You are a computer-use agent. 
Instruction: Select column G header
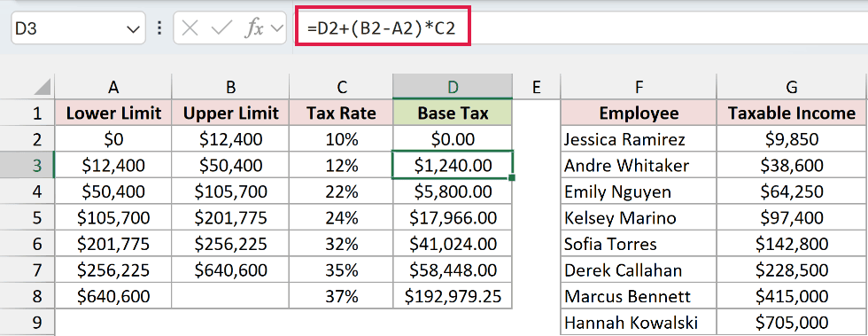point(792,87)
